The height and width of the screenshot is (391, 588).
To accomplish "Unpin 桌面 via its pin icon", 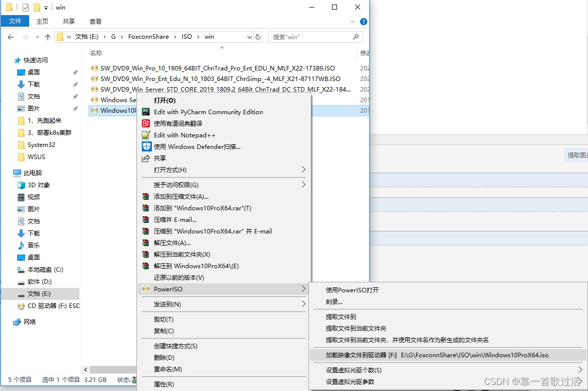I will tap(75, 72).
